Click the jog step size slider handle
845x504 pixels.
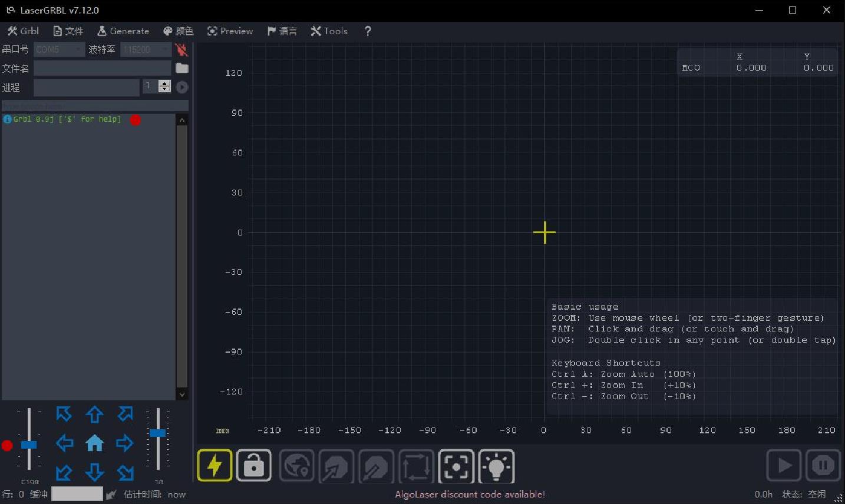coord(157,433)
